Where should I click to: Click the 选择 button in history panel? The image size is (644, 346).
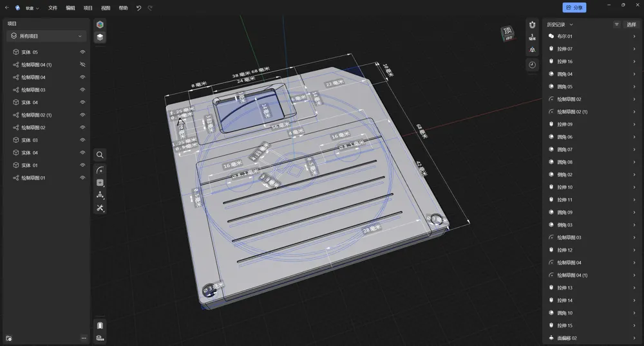[x=631, y=24]
